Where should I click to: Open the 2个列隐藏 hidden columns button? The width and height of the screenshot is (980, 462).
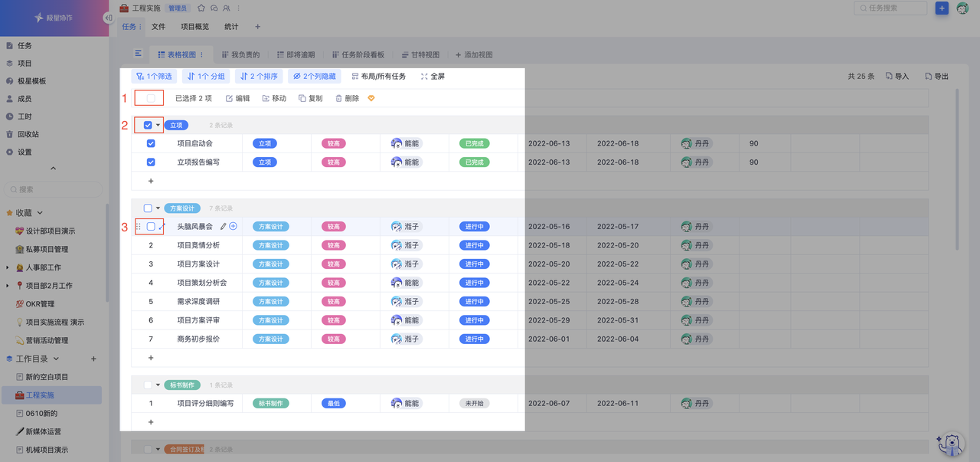click(314, 77)
